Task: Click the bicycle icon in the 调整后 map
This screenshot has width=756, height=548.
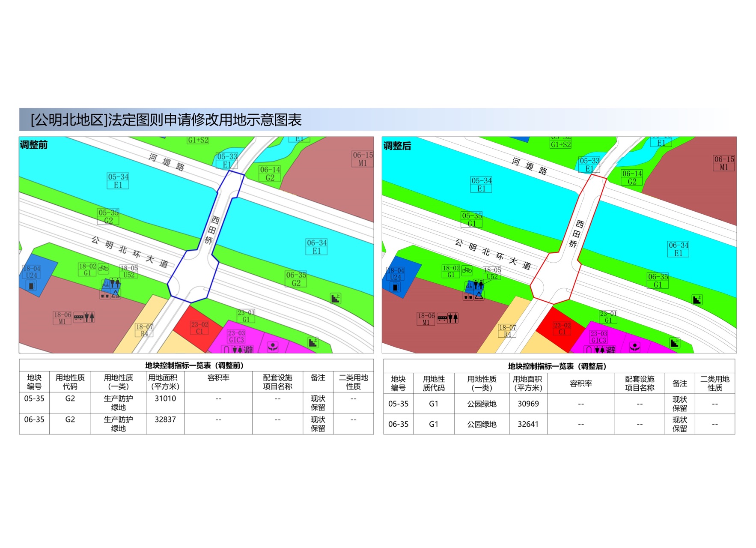Action: [467, 270]
